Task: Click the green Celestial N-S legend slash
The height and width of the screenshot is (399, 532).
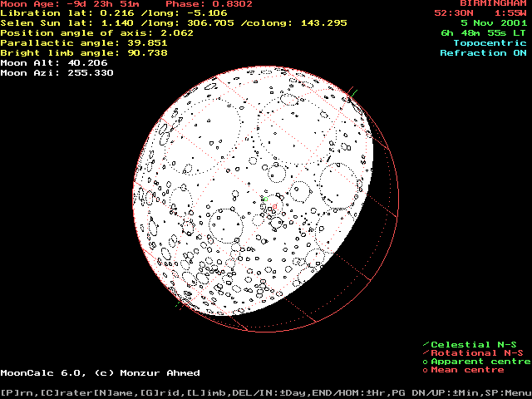Action: [x=426, y=345]
